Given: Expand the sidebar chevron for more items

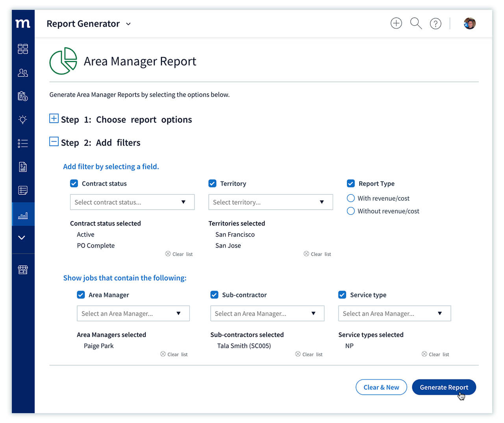Looking at the screenshot, I should [x=22, y=238].
